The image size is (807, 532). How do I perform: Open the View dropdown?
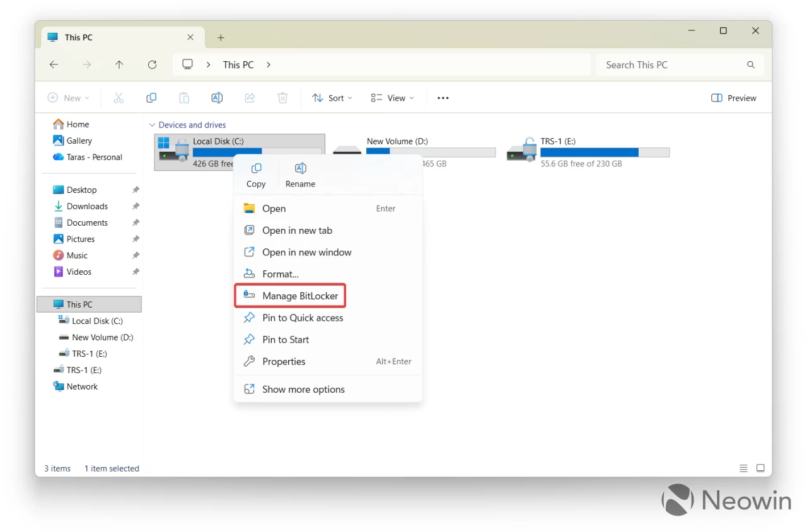[x=392, y=98]
